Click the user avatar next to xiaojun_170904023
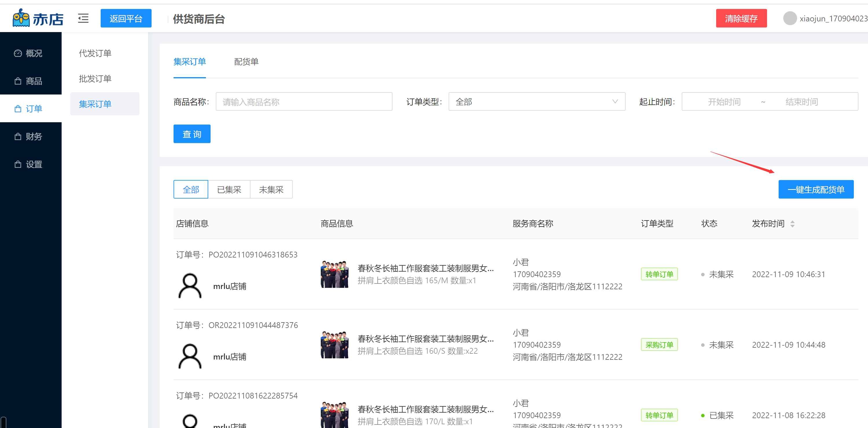The image size is (868, 428). click(x=790, y=18)
